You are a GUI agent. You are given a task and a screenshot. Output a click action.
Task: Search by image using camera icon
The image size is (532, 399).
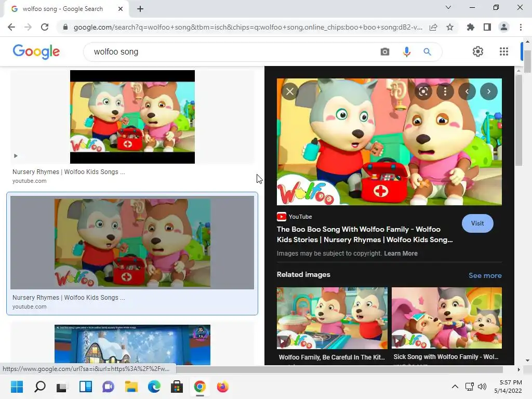coord(385,51)
